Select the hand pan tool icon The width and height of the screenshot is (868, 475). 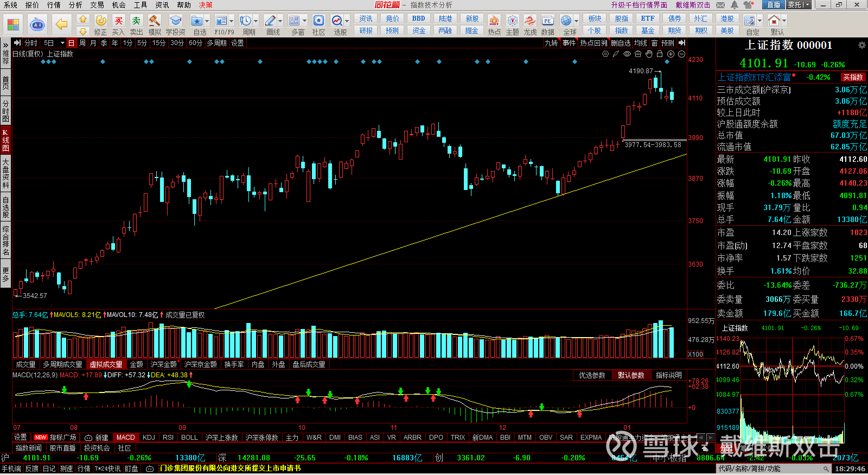pyautogui.click(x=649, y=54)
